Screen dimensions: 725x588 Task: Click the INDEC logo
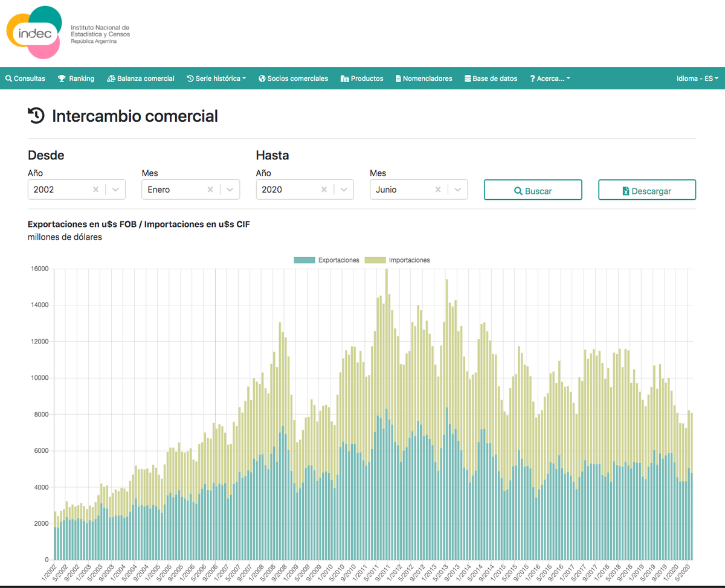pyautogui.click(x=34, y=33)
